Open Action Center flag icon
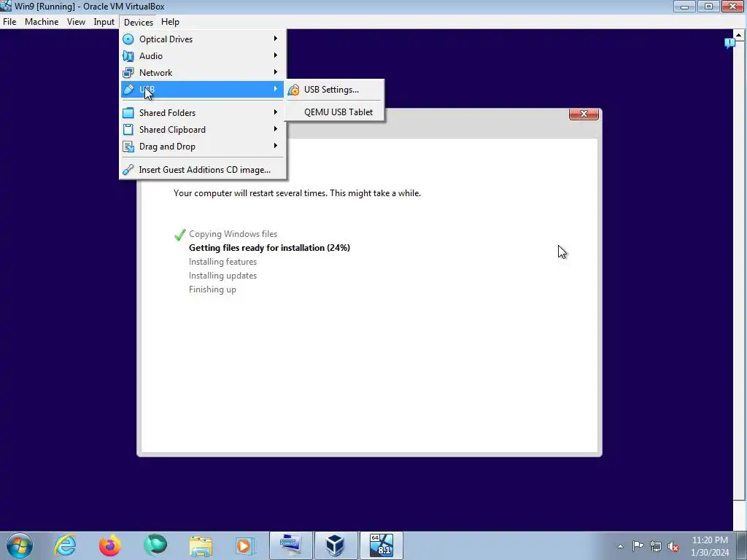The image size is (747, 560). point(638,546)
